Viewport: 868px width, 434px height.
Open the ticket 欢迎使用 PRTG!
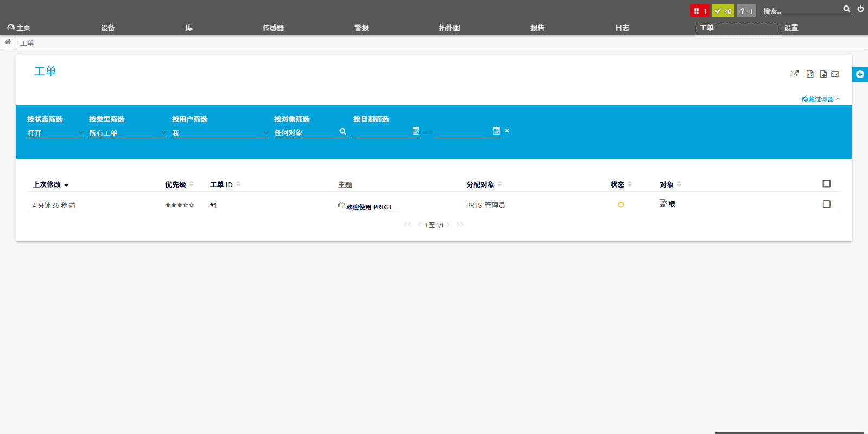pyautogui.click(x=369, y=207)
